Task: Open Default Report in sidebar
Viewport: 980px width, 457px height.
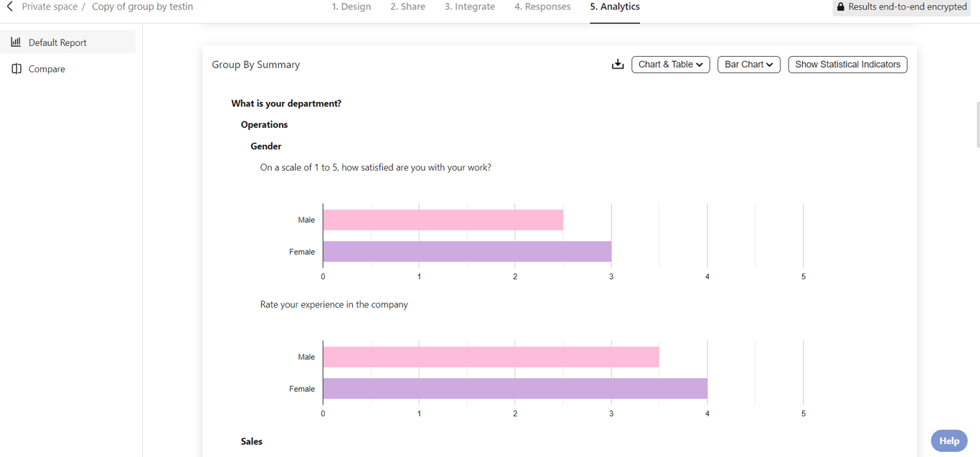Action: (57, 42)
